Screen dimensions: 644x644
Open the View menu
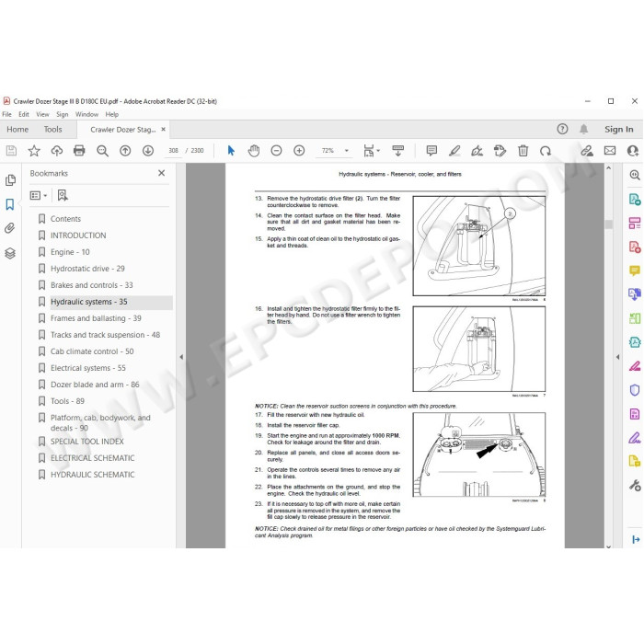pyautogui.click(x=42, y=114)
